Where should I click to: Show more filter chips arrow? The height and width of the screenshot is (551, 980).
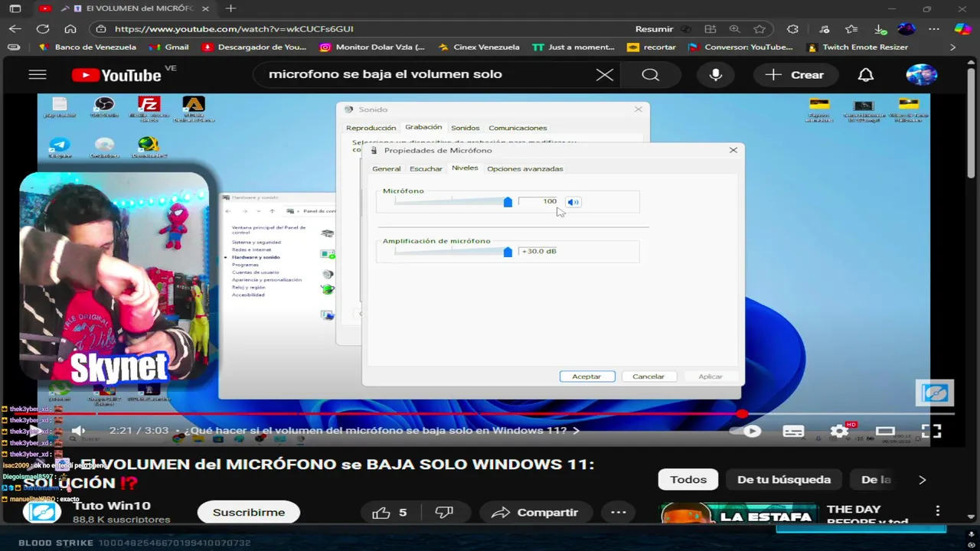pyautogui.click(x=922, y=480)
